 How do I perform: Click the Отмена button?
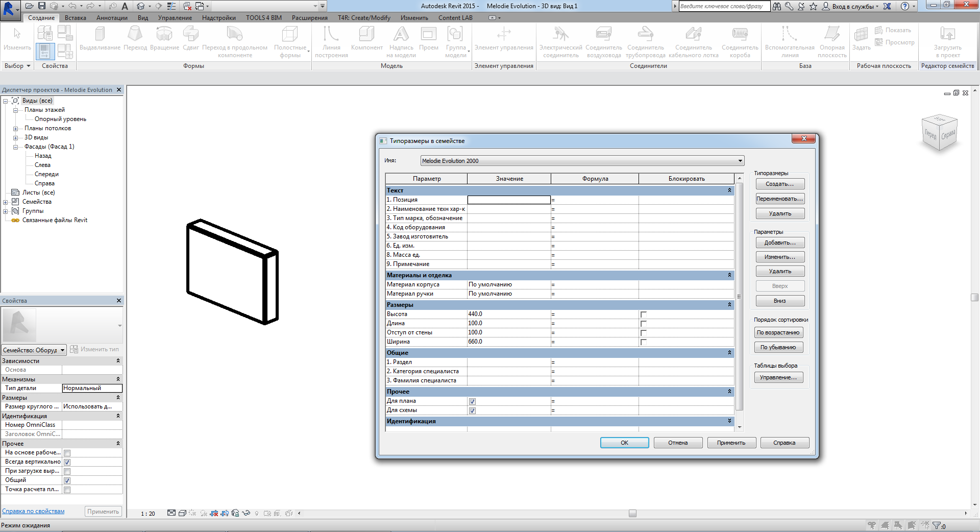(x=678, y=443)
